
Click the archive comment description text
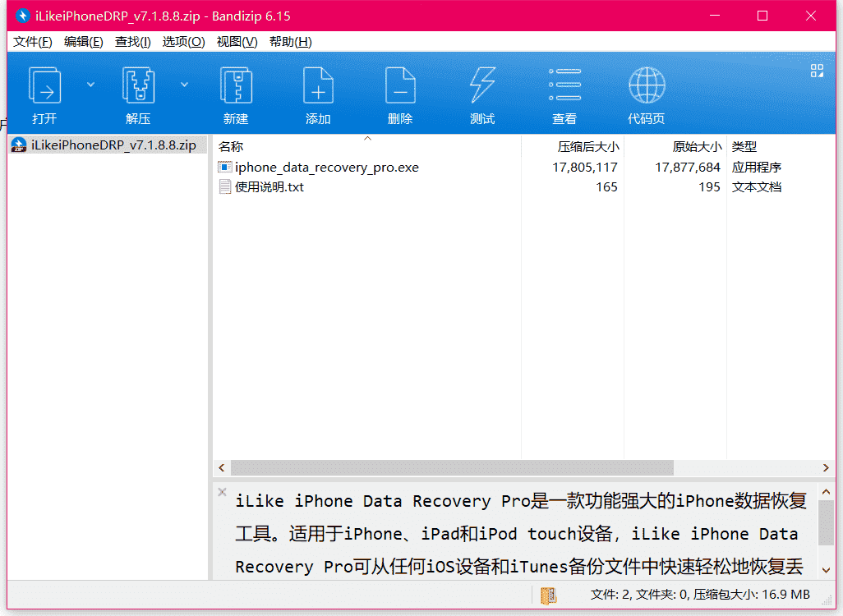click(520, 533)
